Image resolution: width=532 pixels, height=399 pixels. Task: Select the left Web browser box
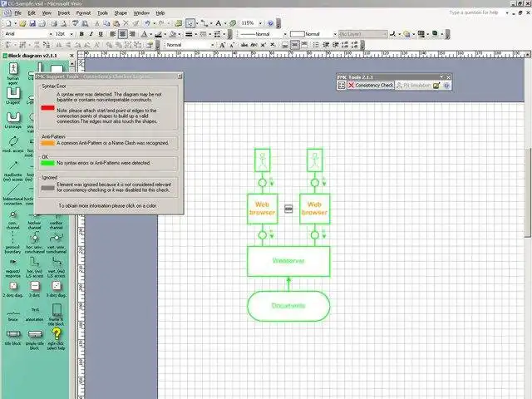point(263,209)
